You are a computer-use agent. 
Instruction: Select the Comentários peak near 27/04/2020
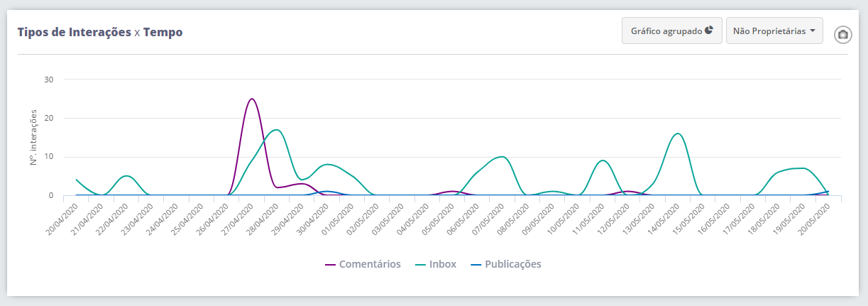(x=251, y=99)
